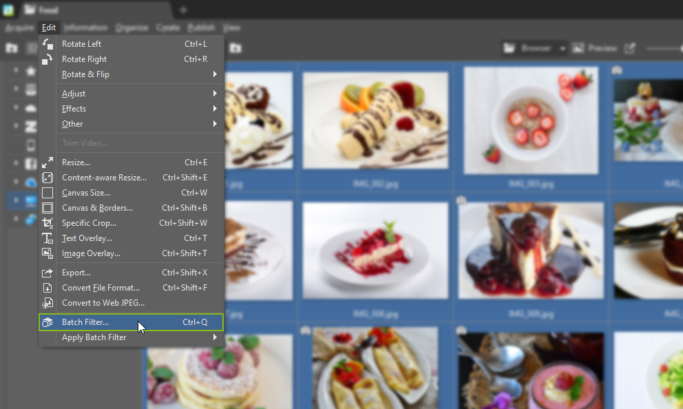
Task: Select Image Overlay... menu entry
Action: [131, 254]
